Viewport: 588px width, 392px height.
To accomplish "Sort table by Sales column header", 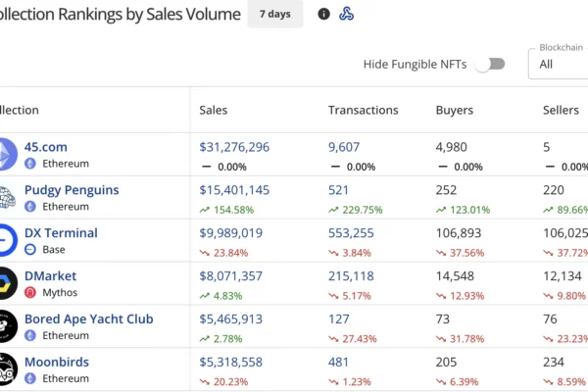I will tap(213, 110).
